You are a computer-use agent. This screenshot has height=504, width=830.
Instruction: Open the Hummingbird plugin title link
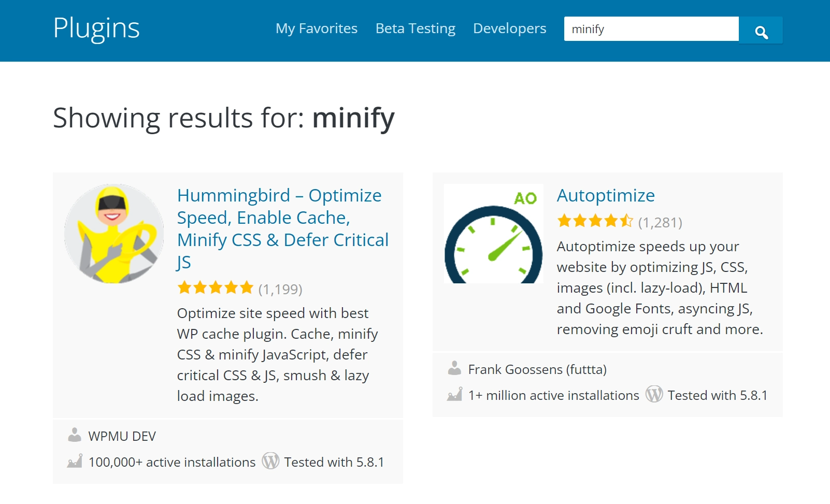283,228
